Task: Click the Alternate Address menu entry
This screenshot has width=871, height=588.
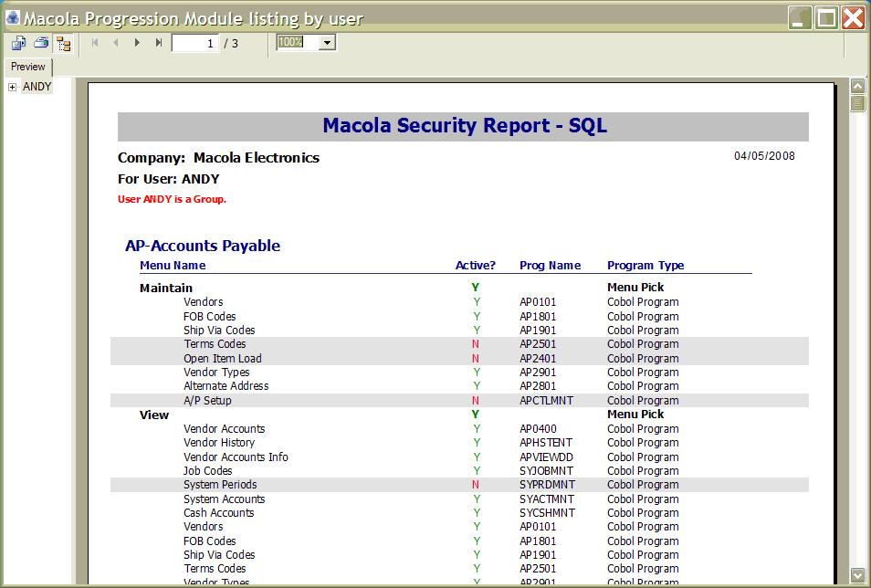Action: coord(226,386)
